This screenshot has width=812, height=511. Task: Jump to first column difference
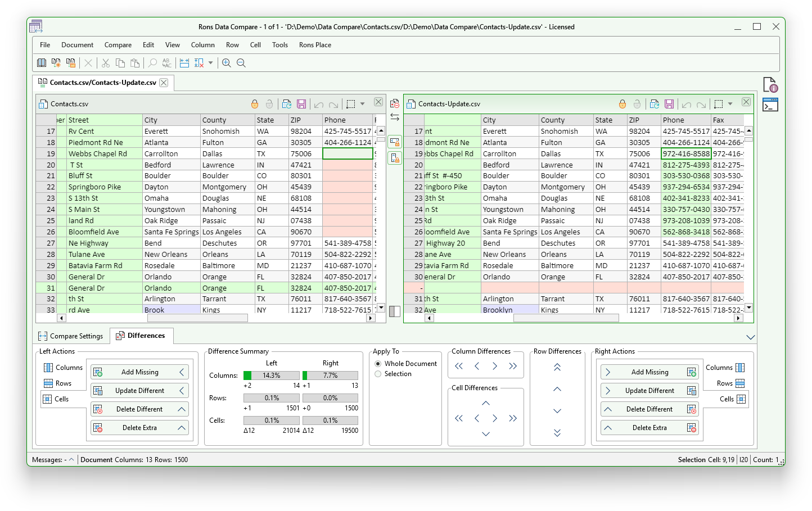[459, 366]
